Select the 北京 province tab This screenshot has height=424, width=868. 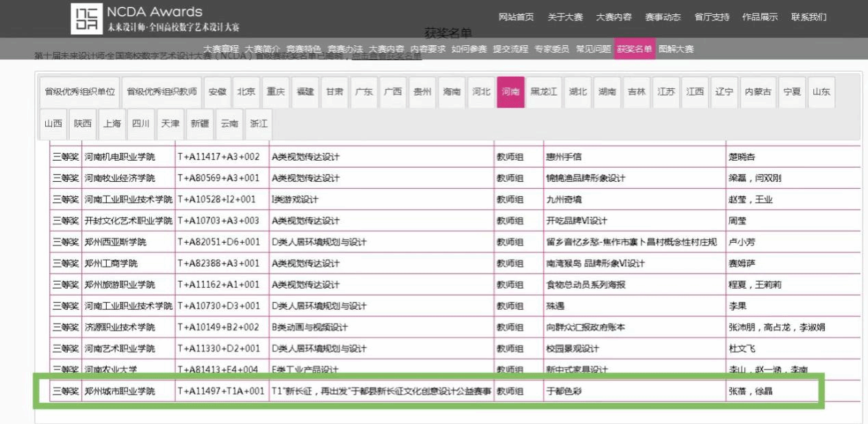tap(246, 92)
